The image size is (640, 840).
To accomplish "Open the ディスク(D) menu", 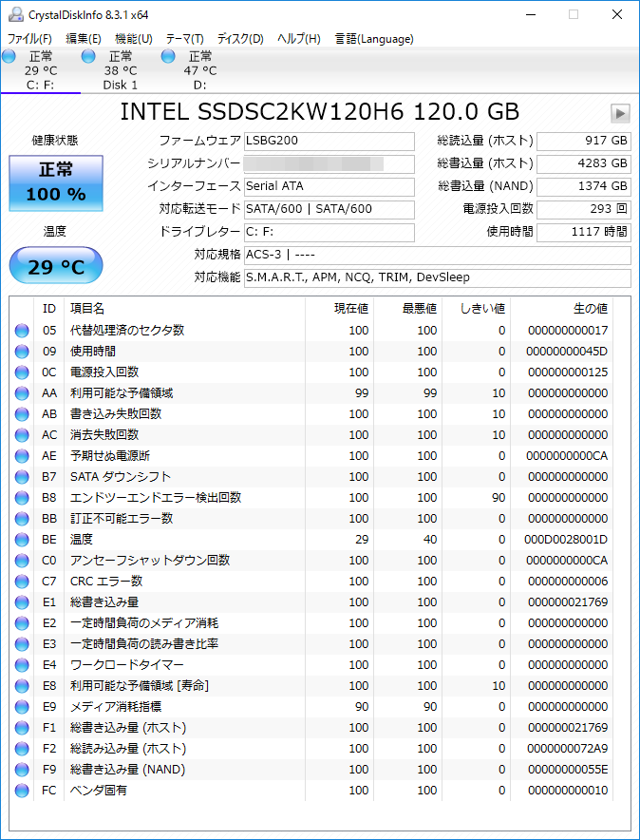I will point(240,39).
